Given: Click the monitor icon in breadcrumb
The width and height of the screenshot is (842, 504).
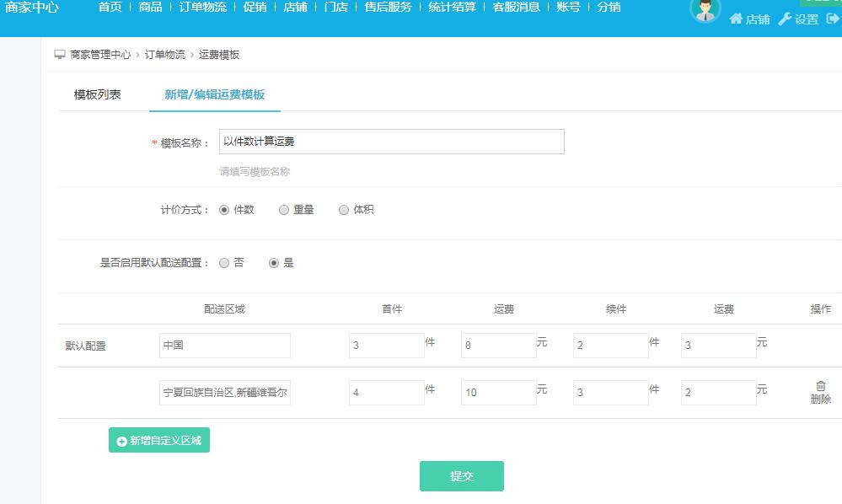Looking at the screenshot, I should [60, 55].
